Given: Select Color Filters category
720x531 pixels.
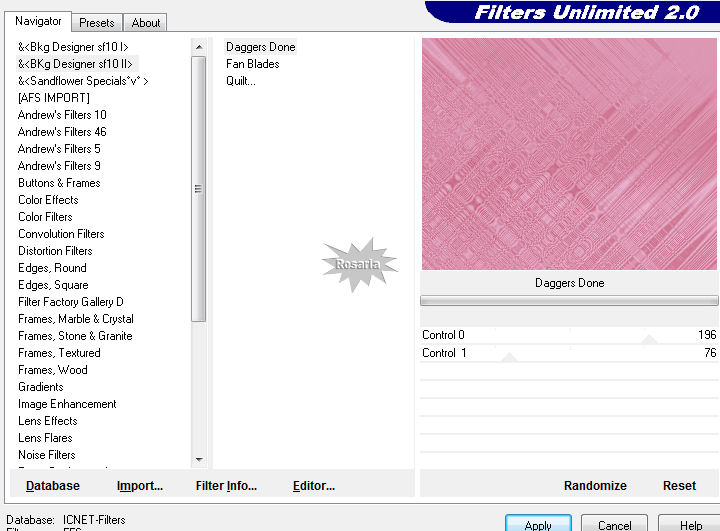Looking at the screenshot, I should (x=45, y=217).
